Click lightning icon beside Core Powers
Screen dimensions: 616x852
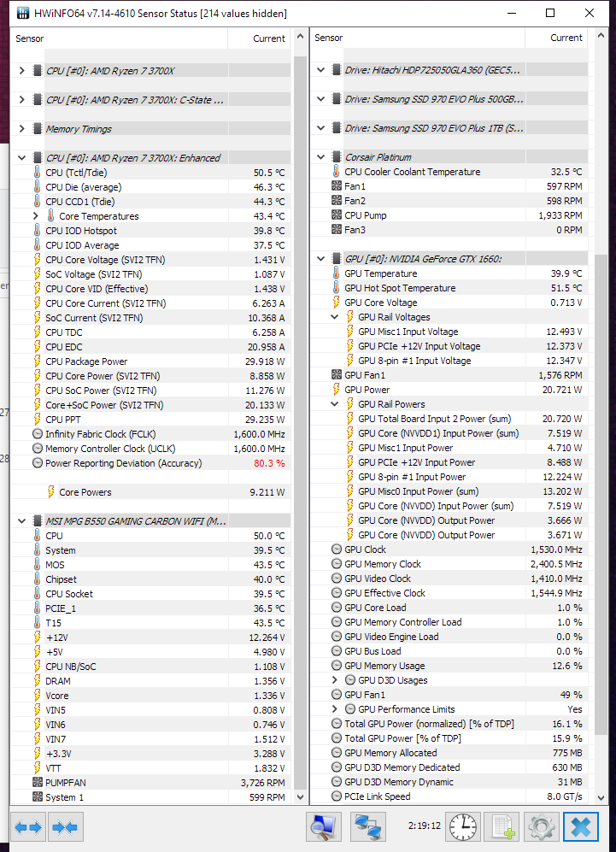pyautogui.click(x=50, y=491)
